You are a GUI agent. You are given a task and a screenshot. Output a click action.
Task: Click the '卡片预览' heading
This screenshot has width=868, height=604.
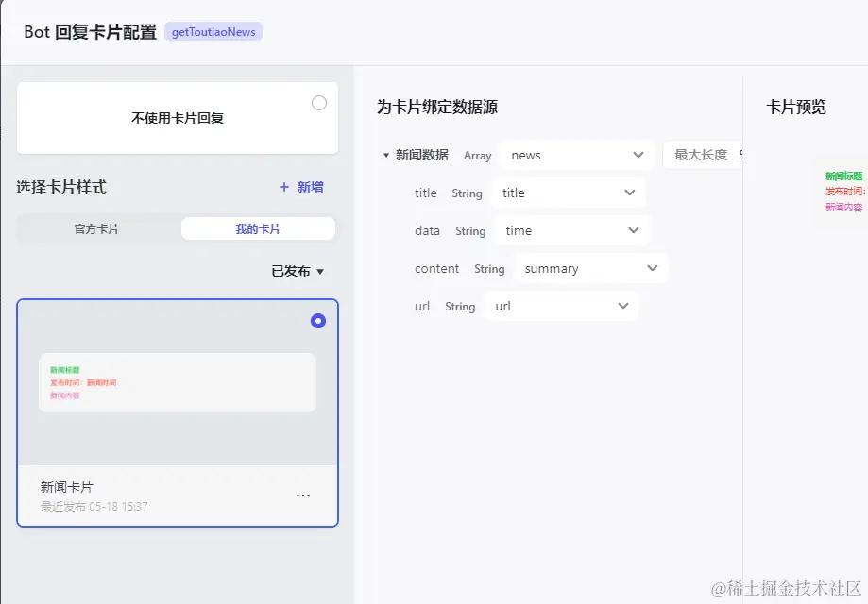796,107
